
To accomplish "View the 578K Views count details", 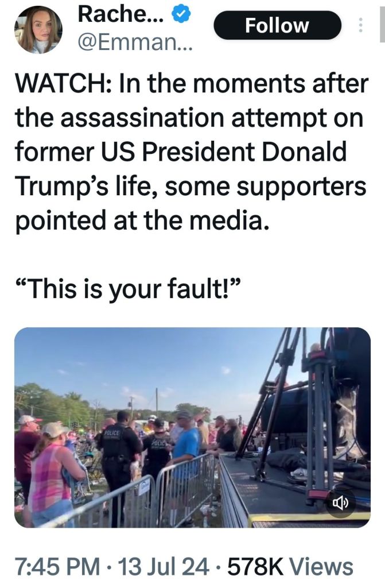I will pos(290,567).
